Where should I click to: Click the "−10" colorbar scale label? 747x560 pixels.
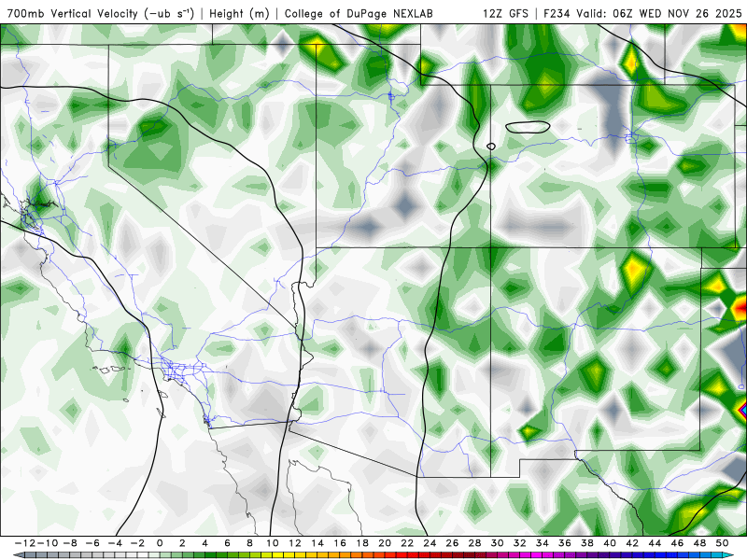pyautogui.click(x=46, y=543)
